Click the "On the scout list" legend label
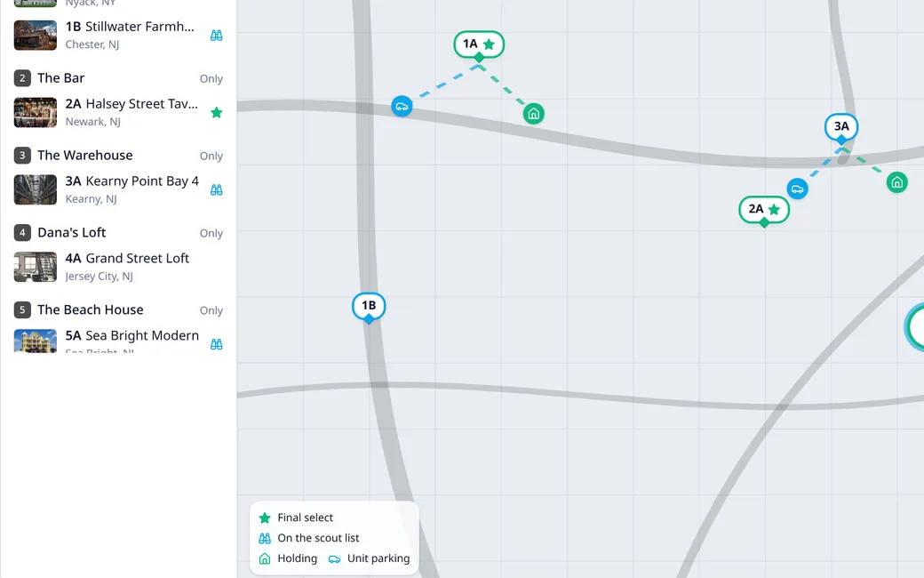 (318, 538)
